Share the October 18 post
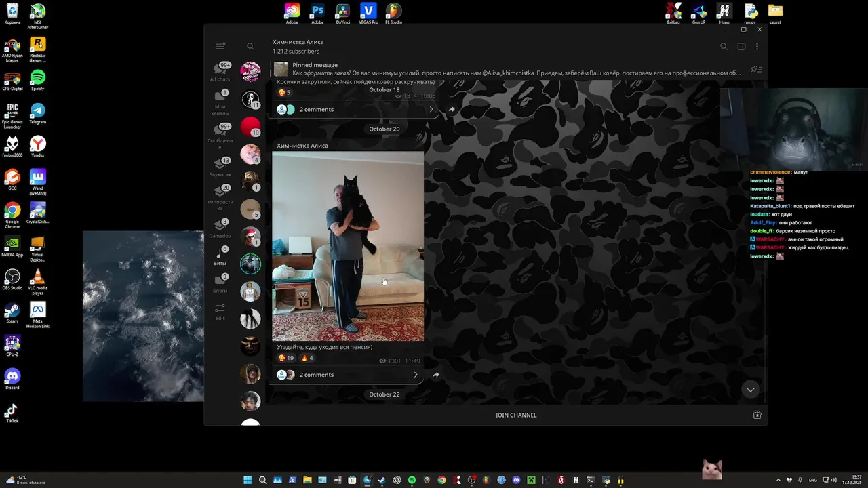 click(x=452, y=109)
